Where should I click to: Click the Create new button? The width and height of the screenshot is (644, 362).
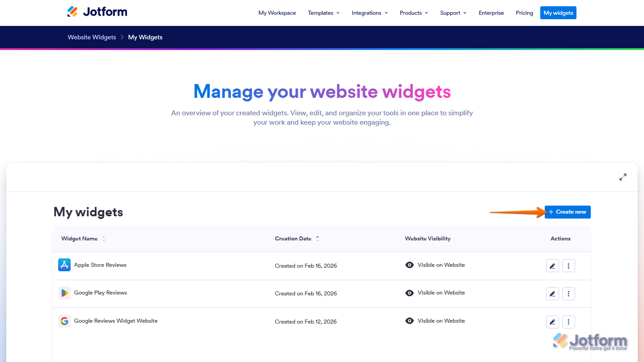point(567,212)
